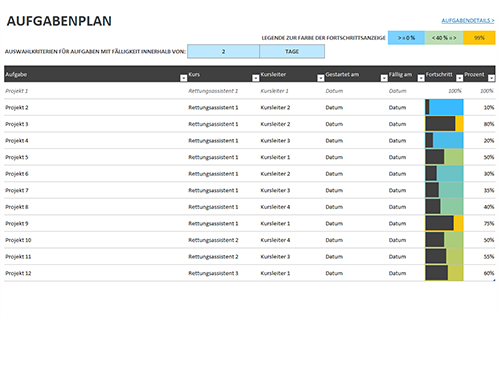Open the Aufgabe column filter dropdown
The height and width of the screenshot is (382, 498).
183,78
